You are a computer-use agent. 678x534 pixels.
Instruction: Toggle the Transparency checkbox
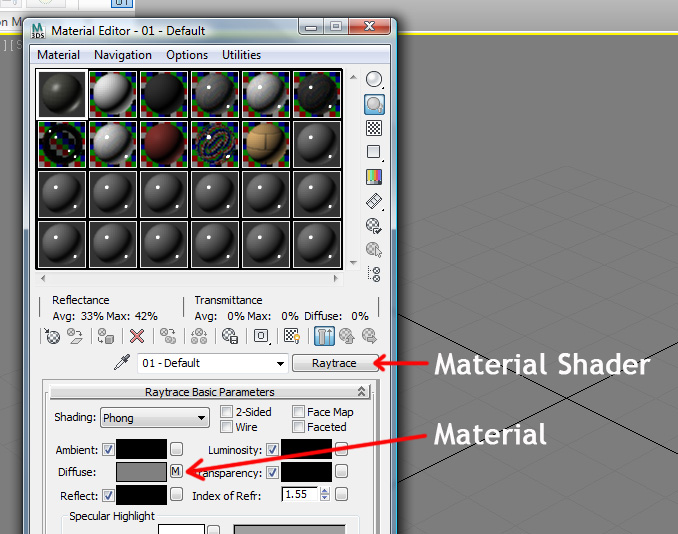click(x=272, y=473)
